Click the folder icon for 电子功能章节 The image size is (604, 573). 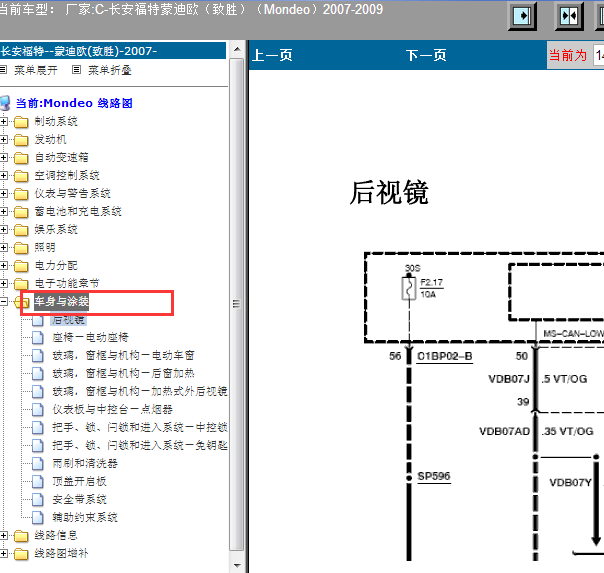21,284
